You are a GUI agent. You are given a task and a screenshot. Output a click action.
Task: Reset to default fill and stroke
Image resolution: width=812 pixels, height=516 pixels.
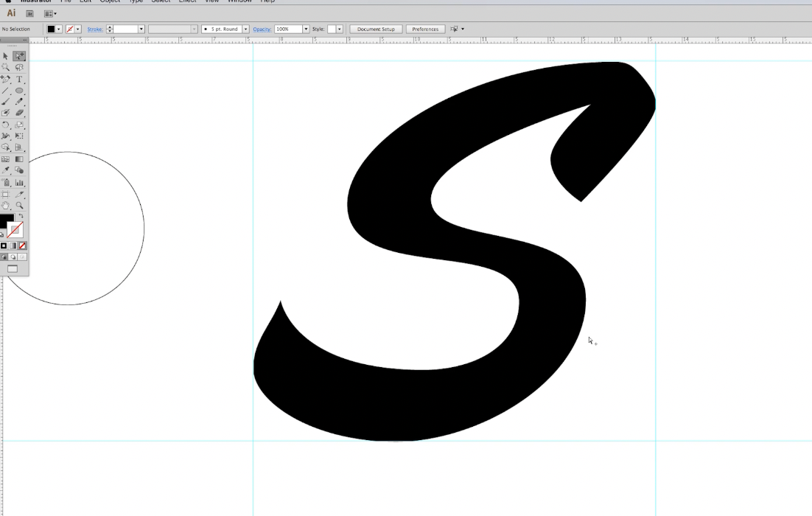2,234
